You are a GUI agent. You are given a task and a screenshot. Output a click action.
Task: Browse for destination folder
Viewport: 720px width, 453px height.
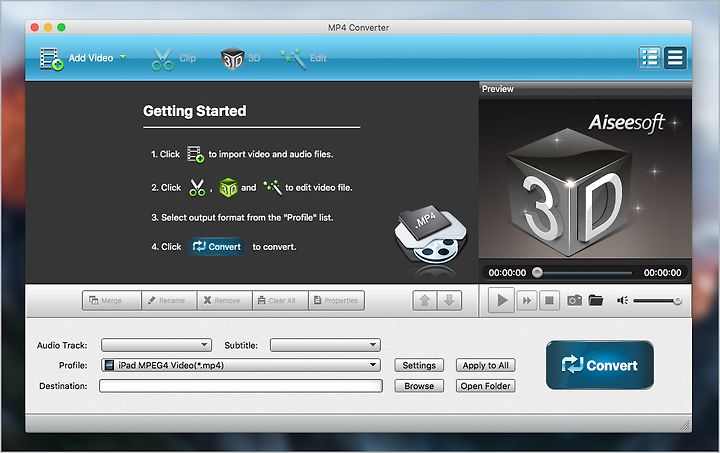(419, 386)
